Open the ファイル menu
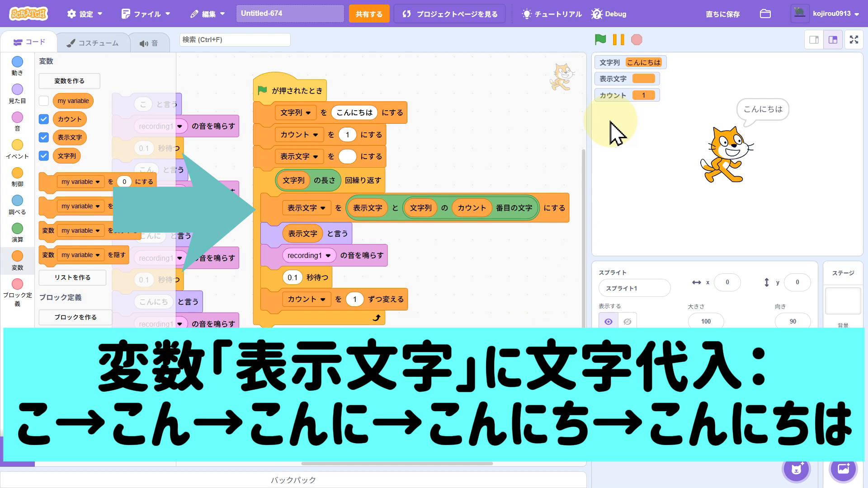The image size is (868, 488). 146,14
